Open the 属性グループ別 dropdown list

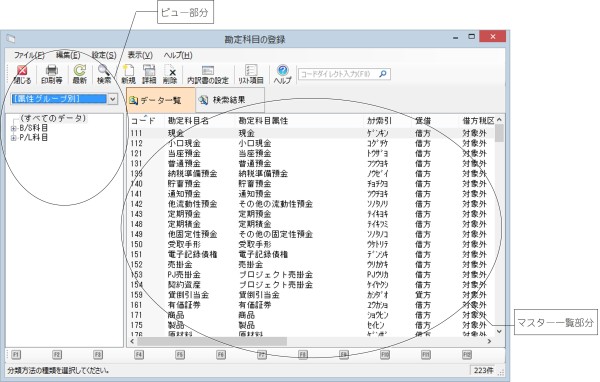[112, 99]
